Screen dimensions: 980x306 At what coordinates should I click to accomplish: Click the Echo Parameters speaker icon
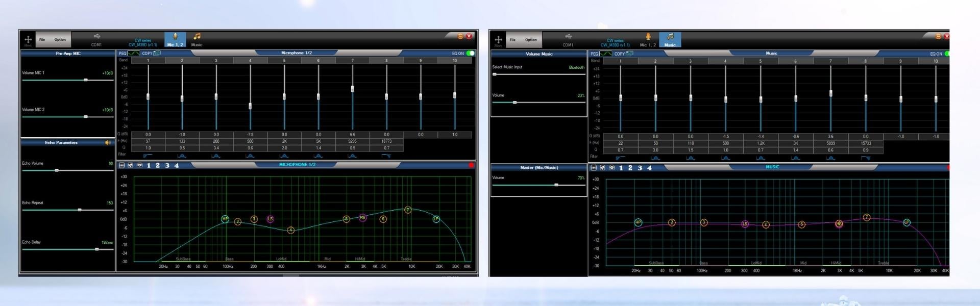(x=108, y=143)
